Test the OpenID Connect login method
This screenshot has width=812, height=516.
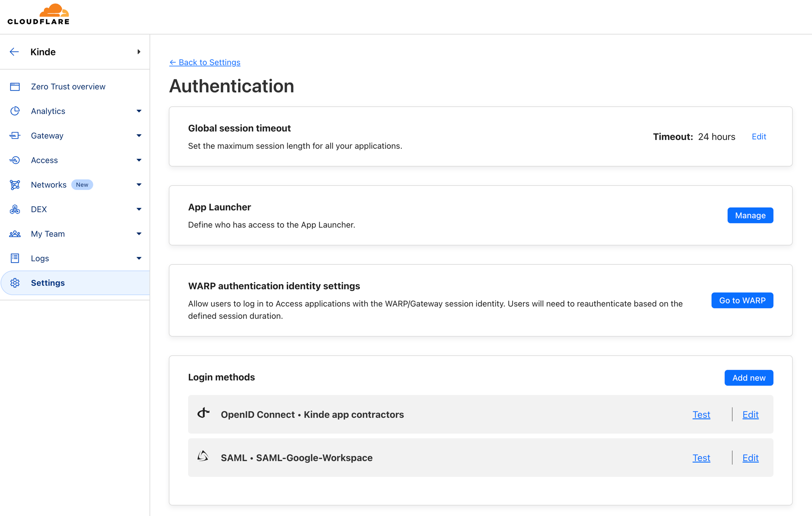click(701, 414)
